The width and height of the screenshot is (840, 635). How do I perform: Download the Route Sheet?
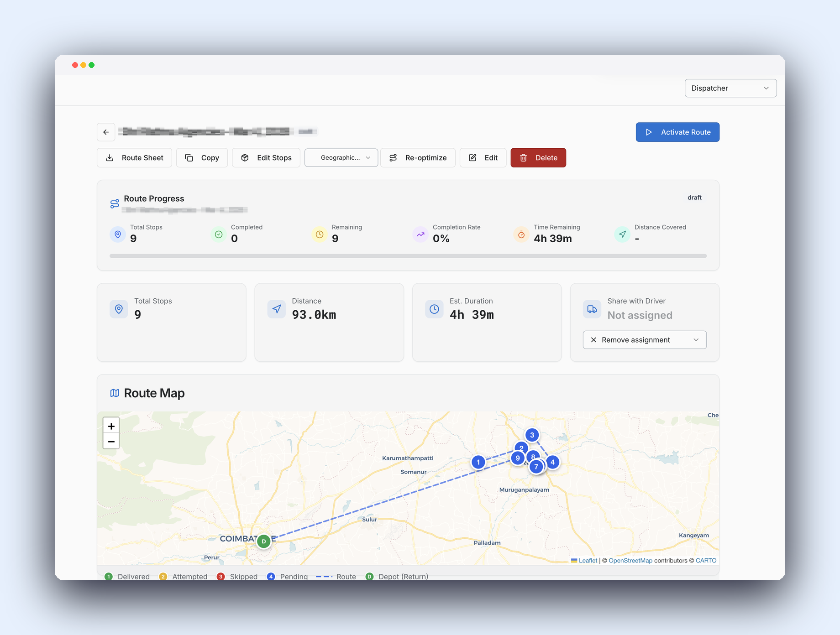134,158
